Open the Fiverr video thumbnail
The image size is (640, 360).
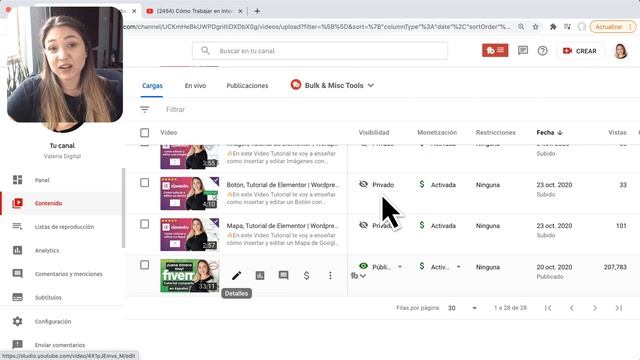pyautogui.click(x=189, y=276)
